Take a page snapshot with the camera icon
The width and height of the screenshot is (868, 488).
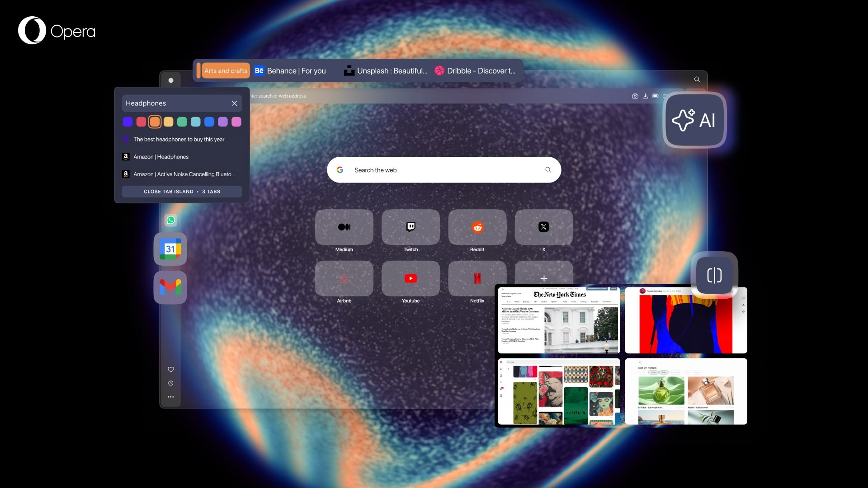635,96
